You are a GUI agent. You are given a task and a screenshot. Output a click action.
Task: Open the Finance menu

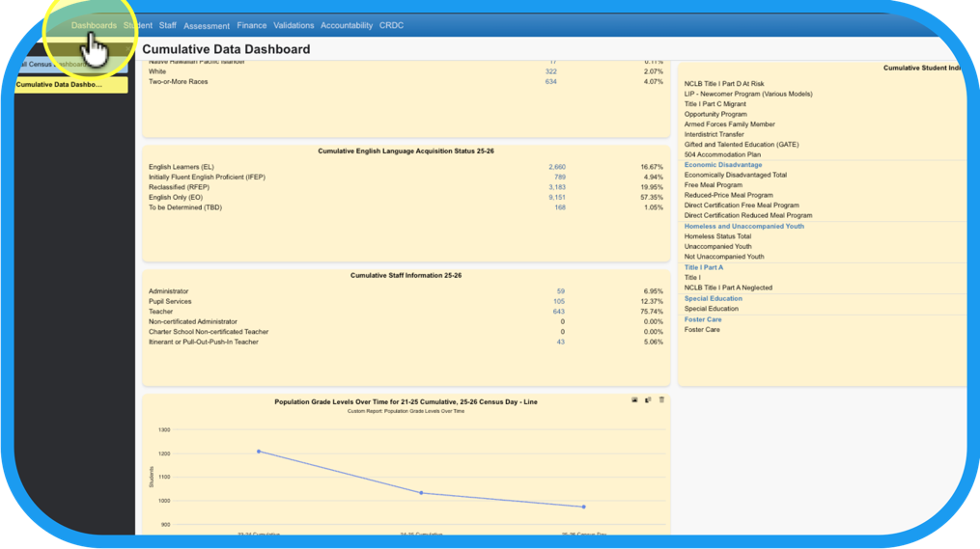[252, 25]
